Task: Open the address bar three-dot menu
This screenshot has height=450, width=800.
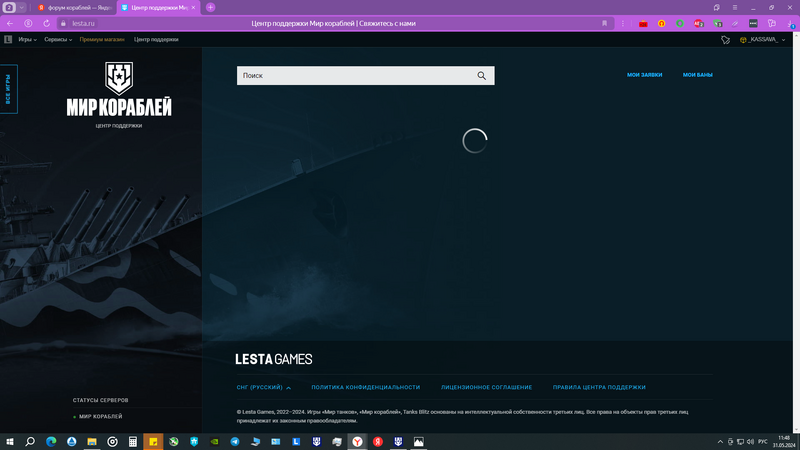Action: (x=622, y=23)
